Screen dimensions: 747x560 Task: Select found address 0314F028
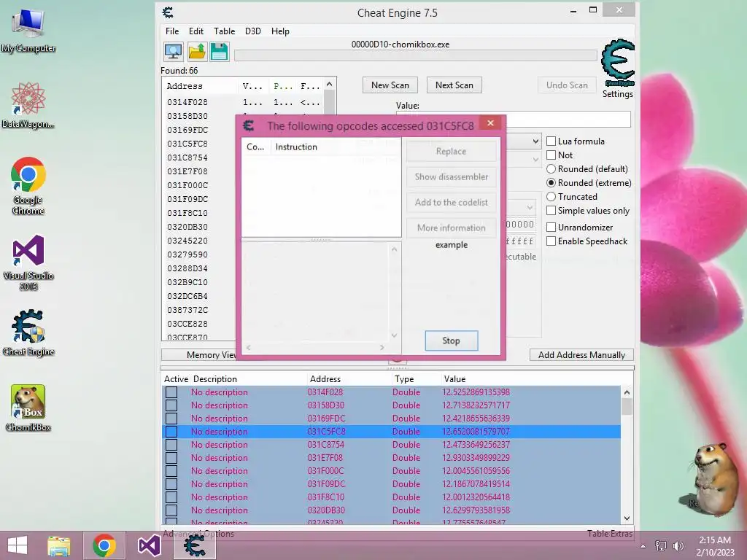tap(187, 102)
